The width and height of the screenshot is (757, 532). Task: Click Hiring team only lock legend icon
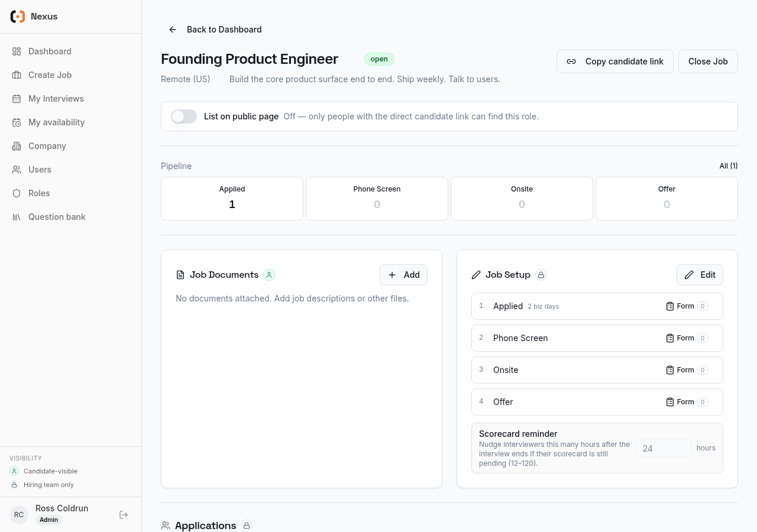click(14, 485)
